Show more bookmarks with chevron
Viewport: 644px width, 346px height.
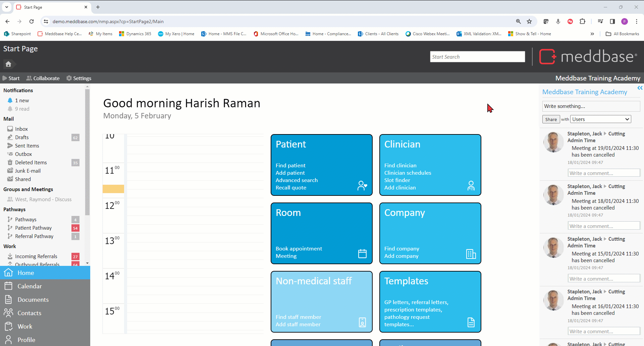click(592, 34)
